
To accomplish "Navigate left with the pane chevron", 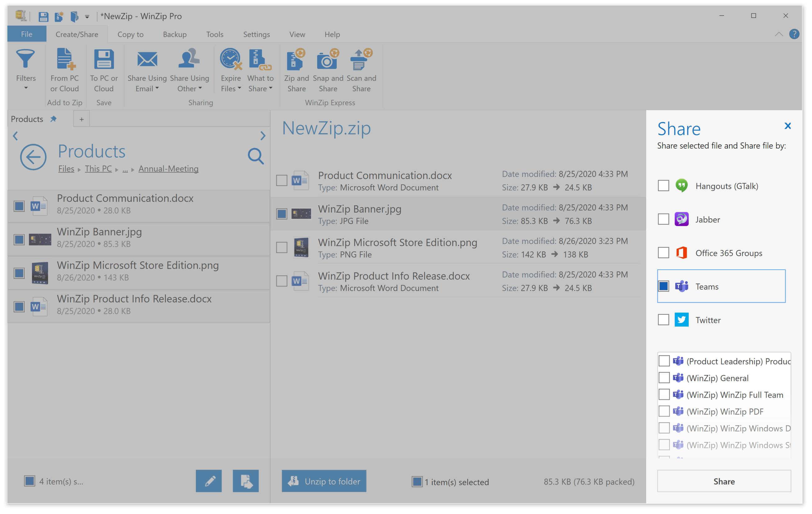I will [x=15, y=136].
